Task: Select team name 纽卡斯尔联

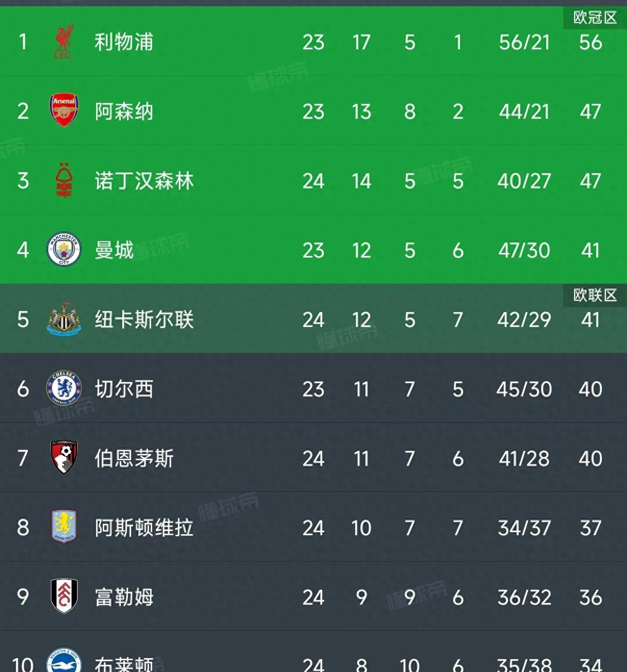Action: 144,320
